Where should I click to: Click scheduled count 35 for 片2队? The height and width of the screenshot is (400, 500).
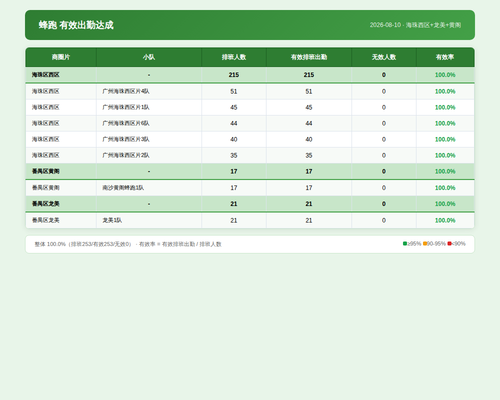pos(234,155)
